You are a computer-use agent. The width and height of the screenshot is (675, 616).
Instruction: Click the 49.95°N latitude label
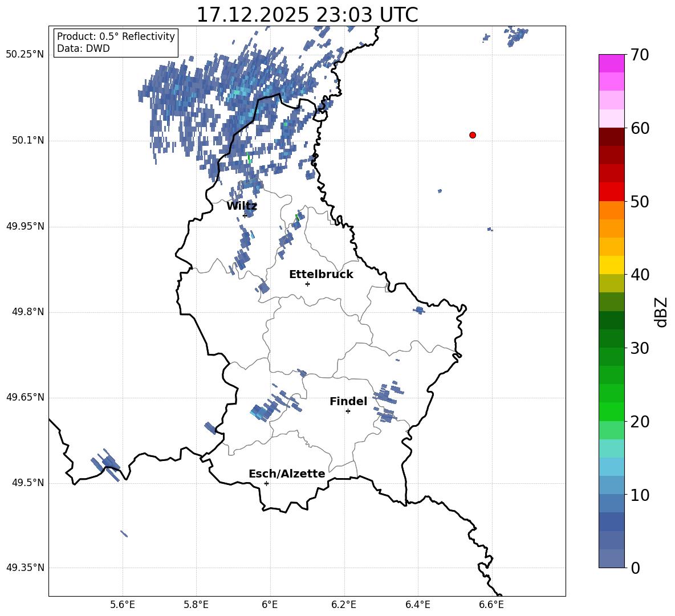(x=25, y=226)
